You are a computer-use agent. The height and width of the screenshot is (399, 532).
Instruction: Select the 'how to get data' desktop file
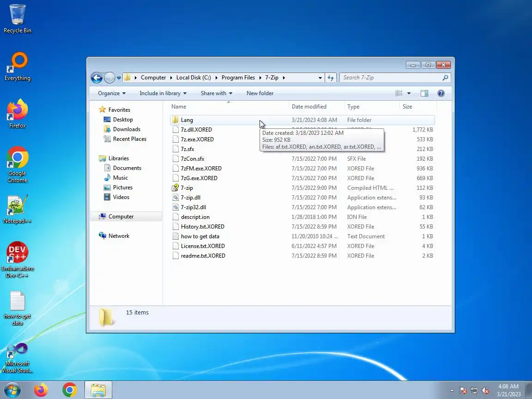click(x=17, y=308)
